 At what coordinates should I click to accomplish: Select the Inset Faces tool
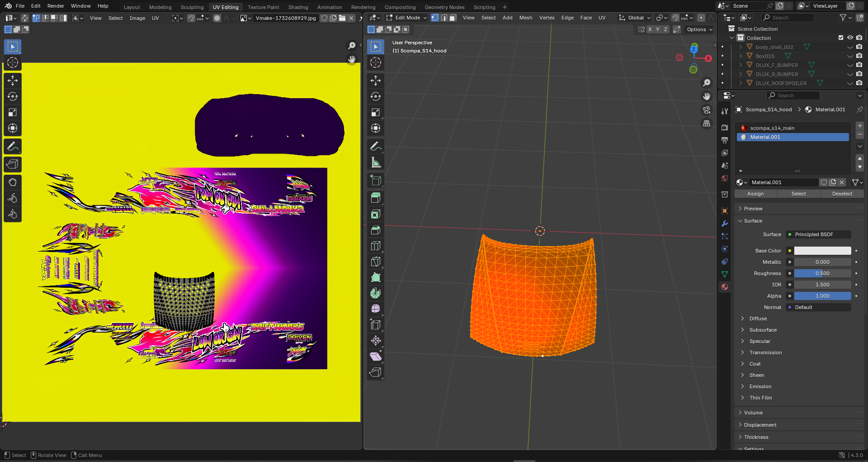point(376,214)
